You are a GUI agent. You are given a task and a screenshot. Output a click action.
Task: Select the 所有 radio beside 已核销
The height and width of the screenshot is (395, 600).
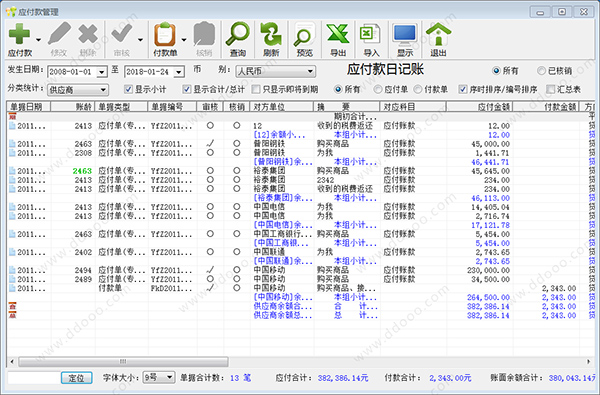coord(496,70)
